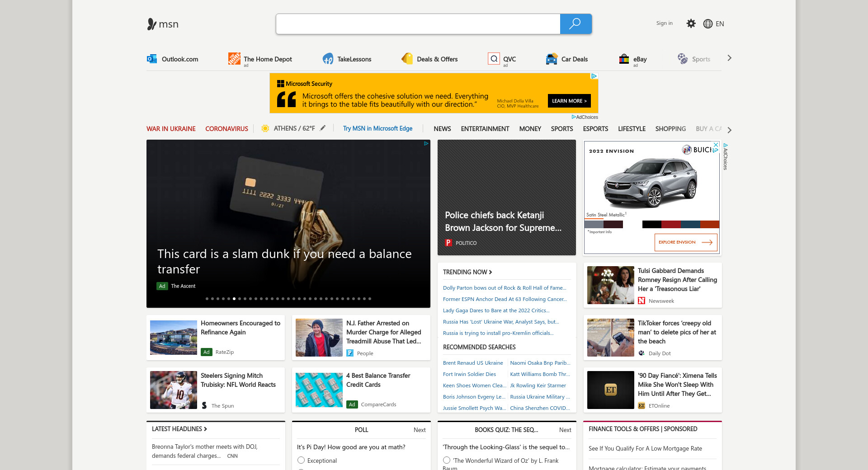
Task: Click the Sign in link
Action: [x=664, y=23]
